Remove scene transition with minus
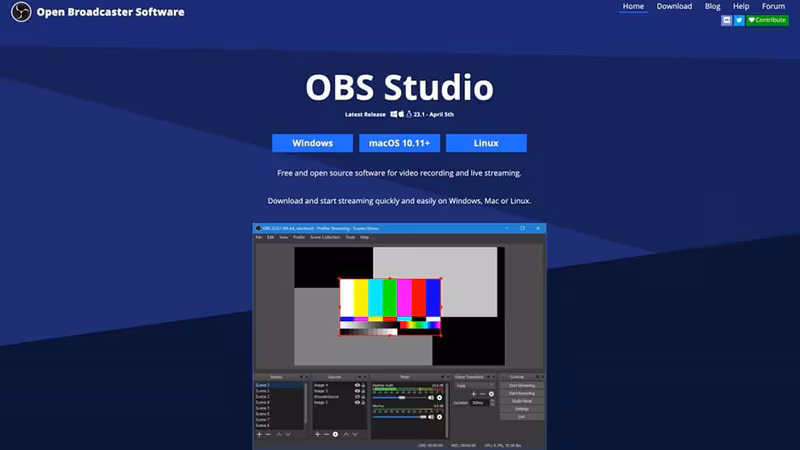The height and width of the screenshot is (450, 800). pyautogui.click(x=483, y=394)
